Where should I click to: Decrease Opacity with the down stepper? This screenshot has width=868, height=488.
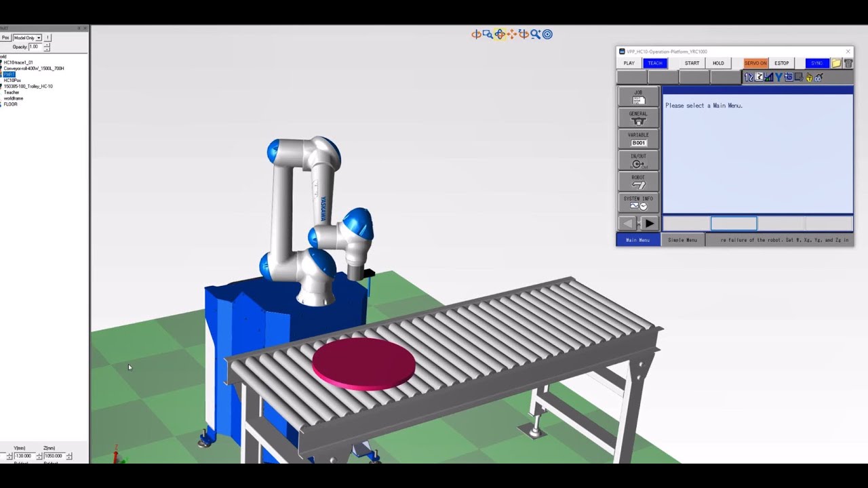point(47,49)
